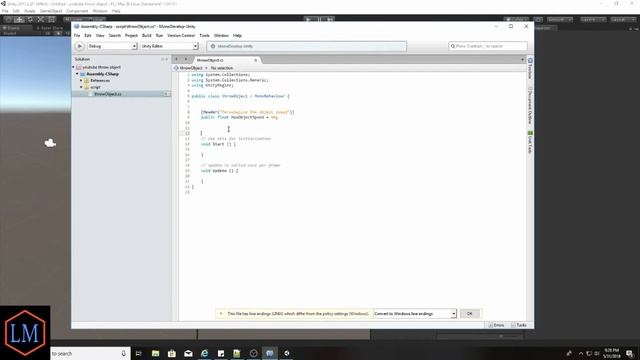Click the Windows taskbar search box
This screenshot has width=640, height=360.
click(90, 353)
